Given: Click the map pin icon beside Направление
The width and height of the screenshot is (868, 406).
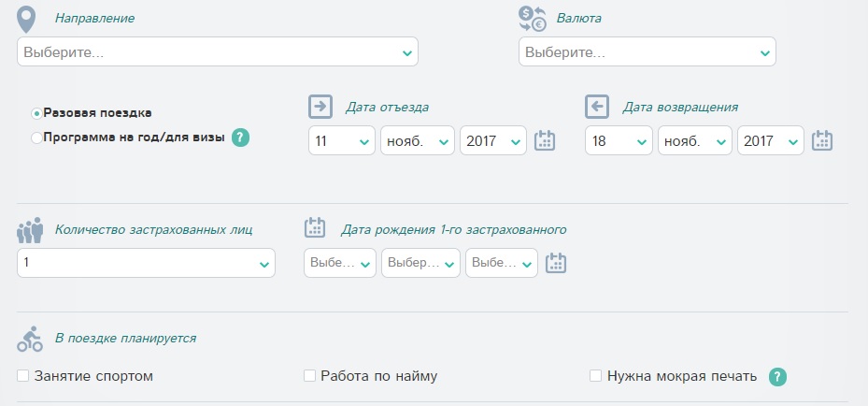Looking at the screenshot, I should (x=26, y=20).
